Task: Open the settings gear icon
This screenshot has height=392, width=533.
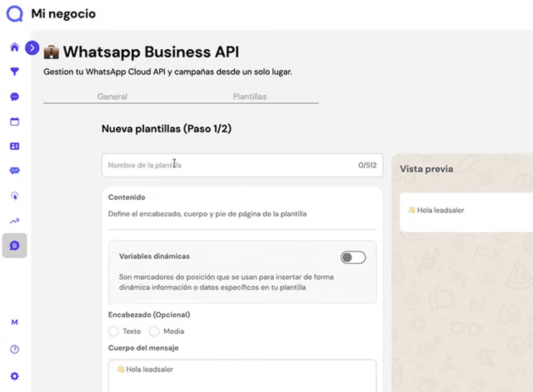Action: pos(14,376)
